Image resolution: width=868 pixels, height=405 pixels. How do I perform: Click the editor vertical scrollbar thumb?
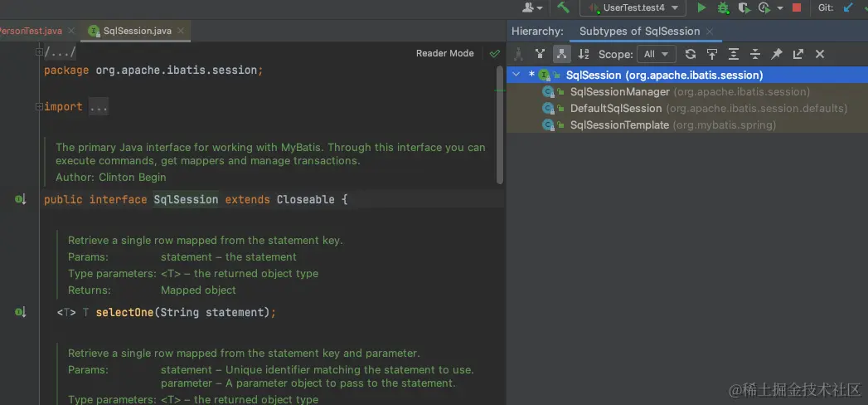(500, 125)
